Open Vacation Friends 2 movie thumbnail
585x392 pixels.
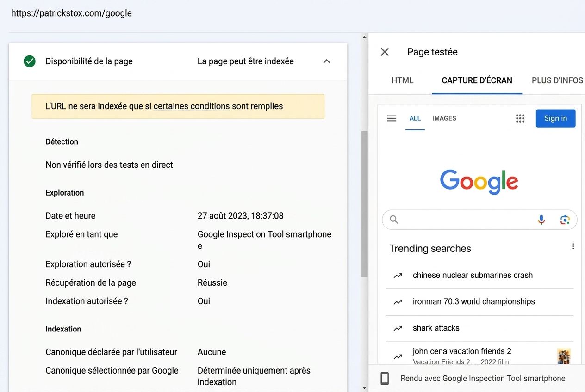click(x=564, y=356)
